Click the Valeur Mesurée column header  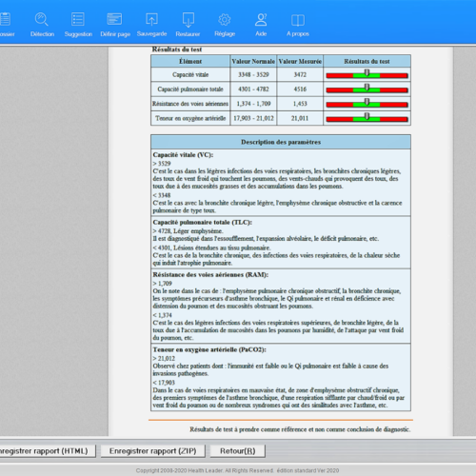pos(300,61)
